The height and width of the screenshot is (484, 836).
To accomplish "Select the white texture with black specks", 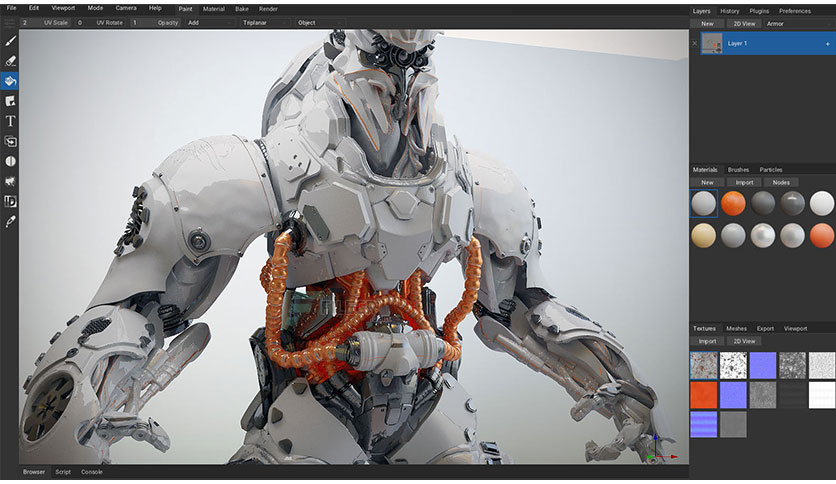I will pyautogui.click(x=733, y=365).
